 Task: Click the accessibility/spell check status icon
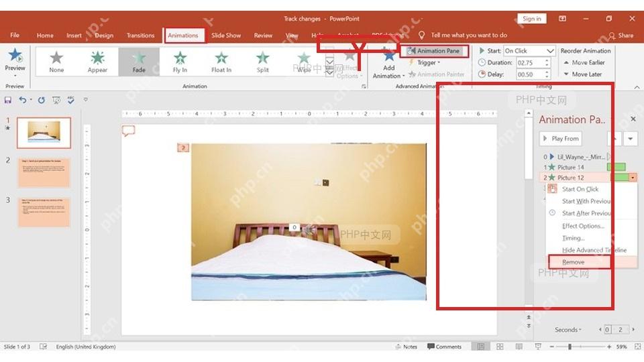click(43, 347)
